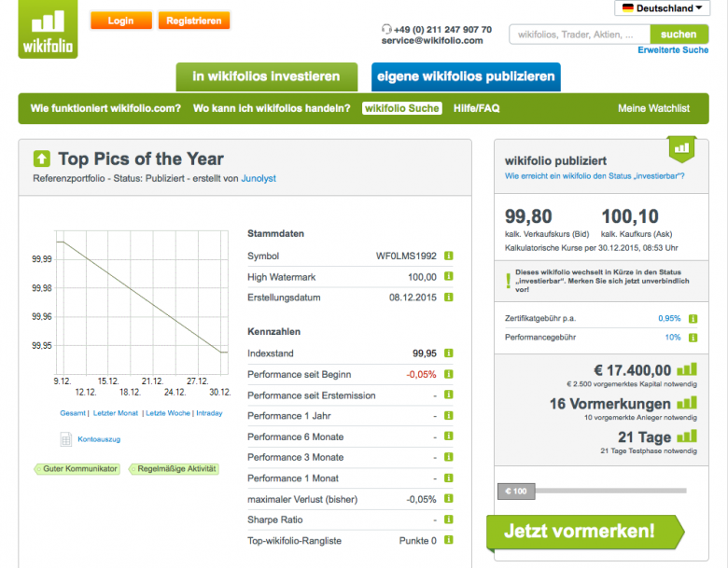
Task: Click the 10% Performancegebühr value link
Action: click(x=673, y=338)
